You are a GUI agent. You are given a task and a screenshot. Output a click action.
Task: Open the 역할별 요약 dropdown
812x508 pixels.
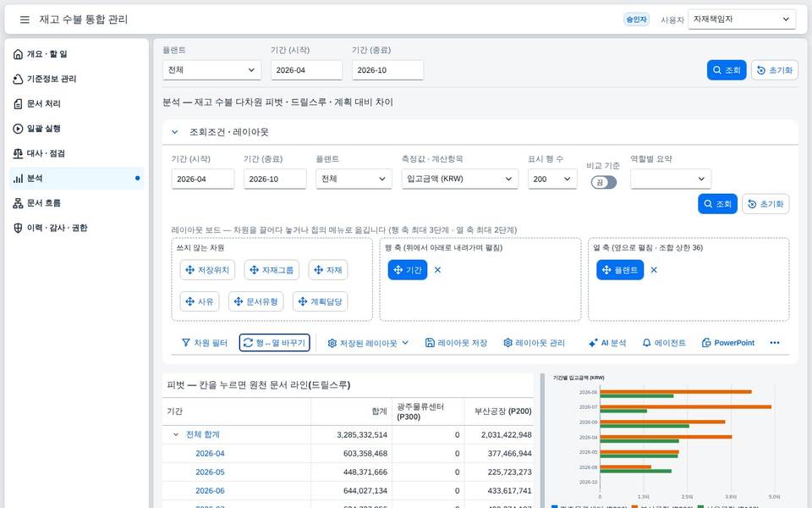671,179
